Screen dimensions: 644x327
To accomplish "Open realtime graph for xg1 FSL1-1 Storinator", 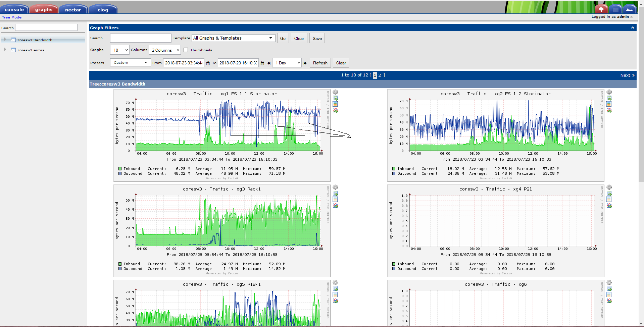I will pos(335,110).
